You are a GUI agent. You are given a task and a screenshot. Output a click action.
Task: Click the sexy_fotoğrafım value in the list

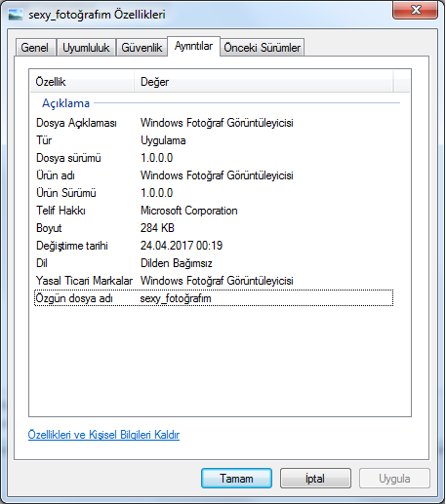click(176, 298)
